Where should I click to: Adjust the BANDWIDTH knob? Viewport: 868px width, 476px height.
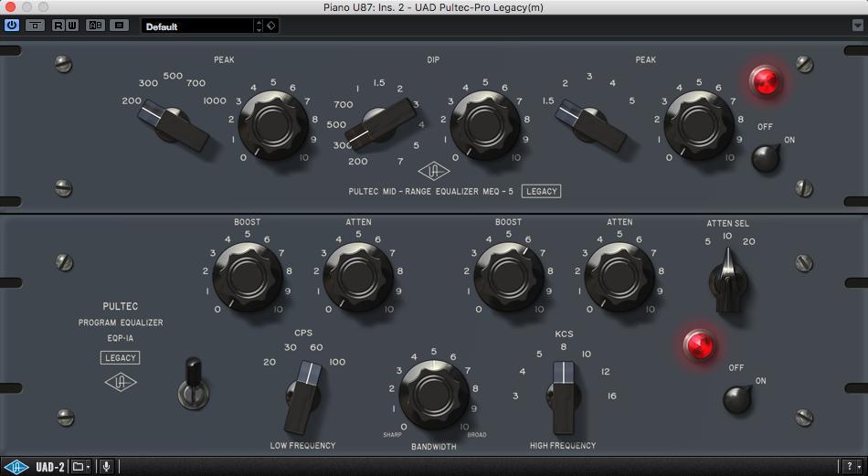click(x=434, y=394)
